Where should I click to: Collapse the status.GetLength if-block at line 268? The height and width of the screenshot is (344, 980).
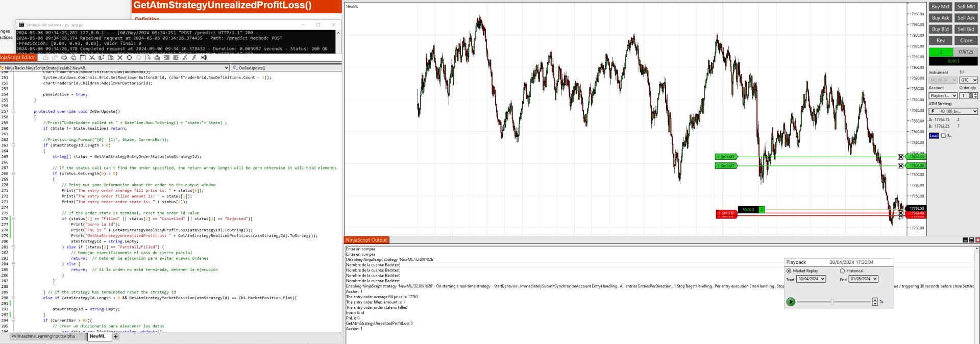(x=13, y=174)
